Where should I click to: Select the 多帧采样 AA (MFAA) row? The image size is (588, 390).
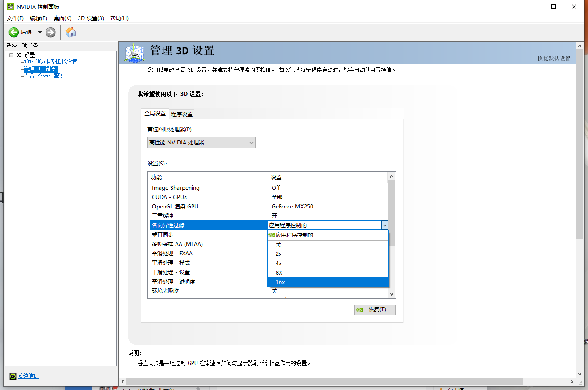pos(209,244)
